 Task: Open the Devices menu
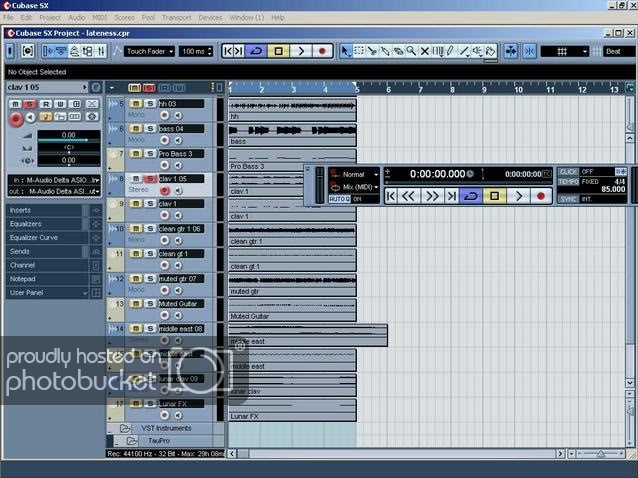211,17
